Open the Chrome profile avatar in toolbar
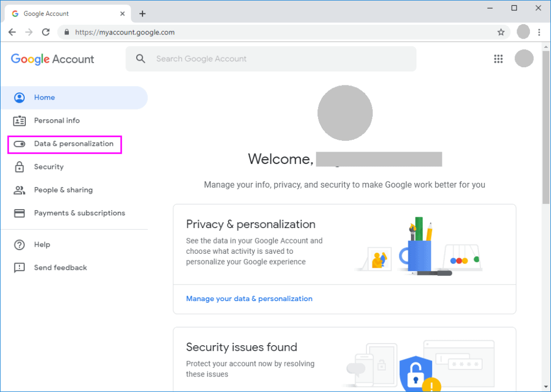 point(523,32)
